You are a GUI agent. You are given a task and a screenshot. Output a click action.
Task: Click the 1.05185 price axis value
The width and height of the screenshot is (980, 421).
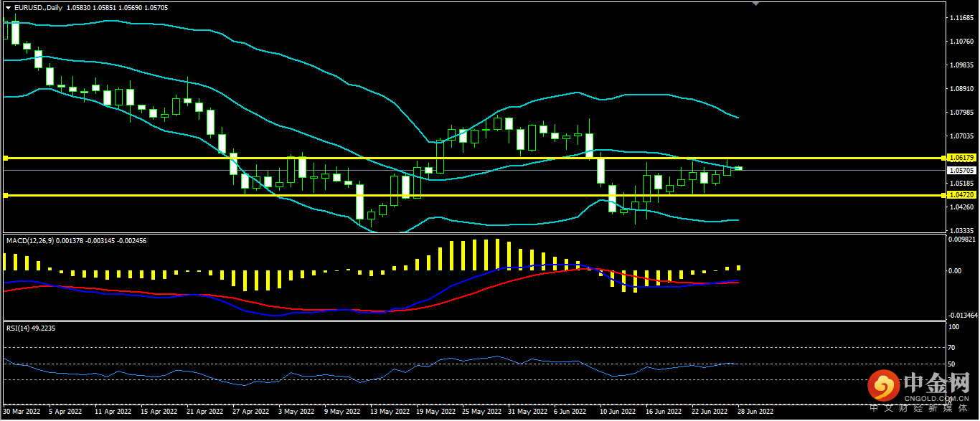961,183
